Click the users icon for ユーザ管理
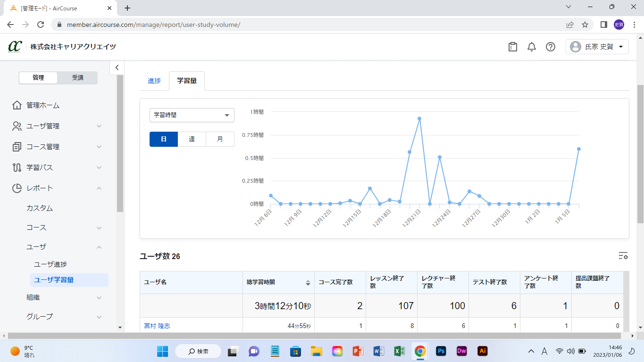The image size is (644, 362). 17,126
